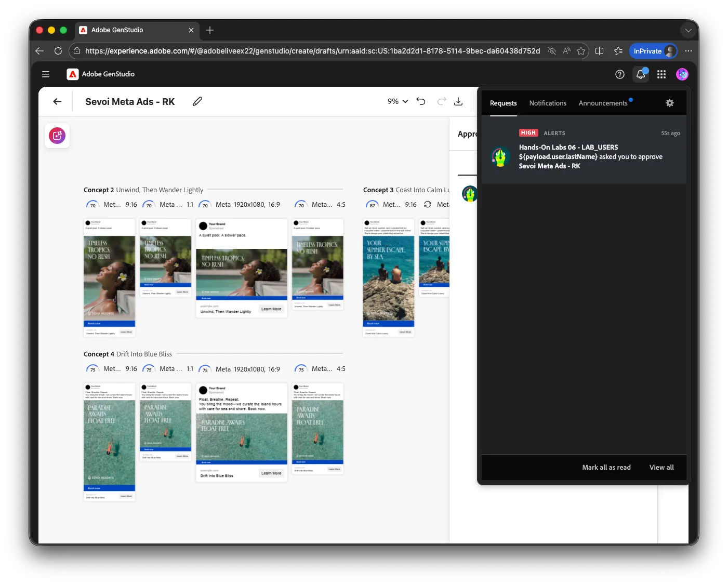Add page to browser favorites star
Image resolution: width=728 pixels, height=584 pixels.
[x=581, y=51]
